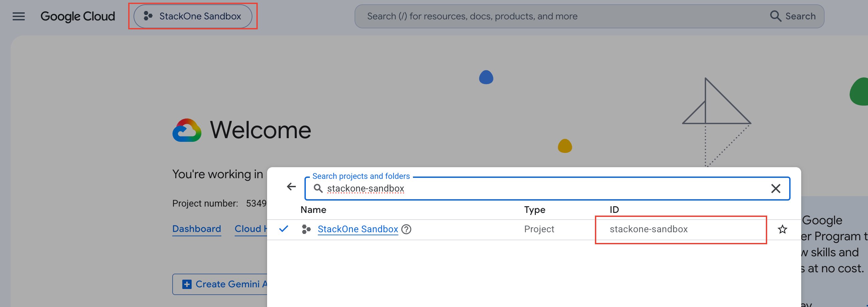Screen dimensions: 868x307
Task: Click the Project number label
Action: coord(205,203)
